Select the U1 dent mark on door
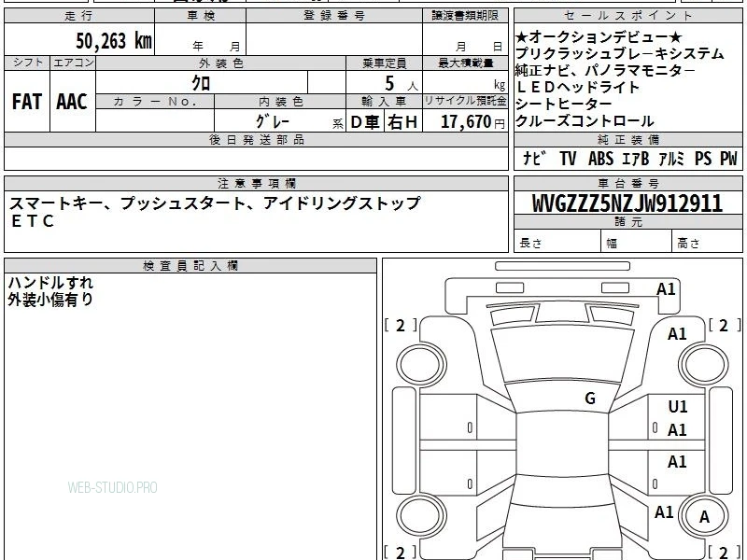The height and width of the screenshot is (560, 747). 678,407
